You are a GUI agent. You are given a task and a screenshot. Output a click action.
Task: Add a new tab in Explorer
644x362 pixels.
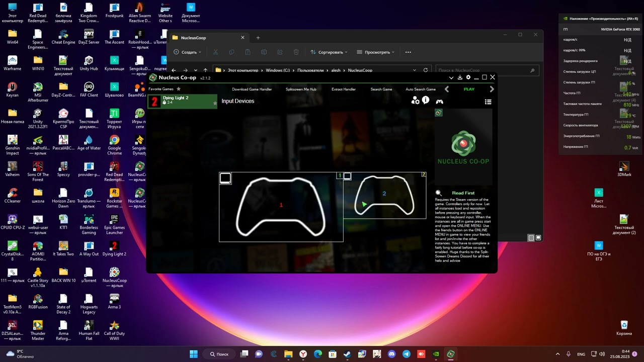click(258, 38)
